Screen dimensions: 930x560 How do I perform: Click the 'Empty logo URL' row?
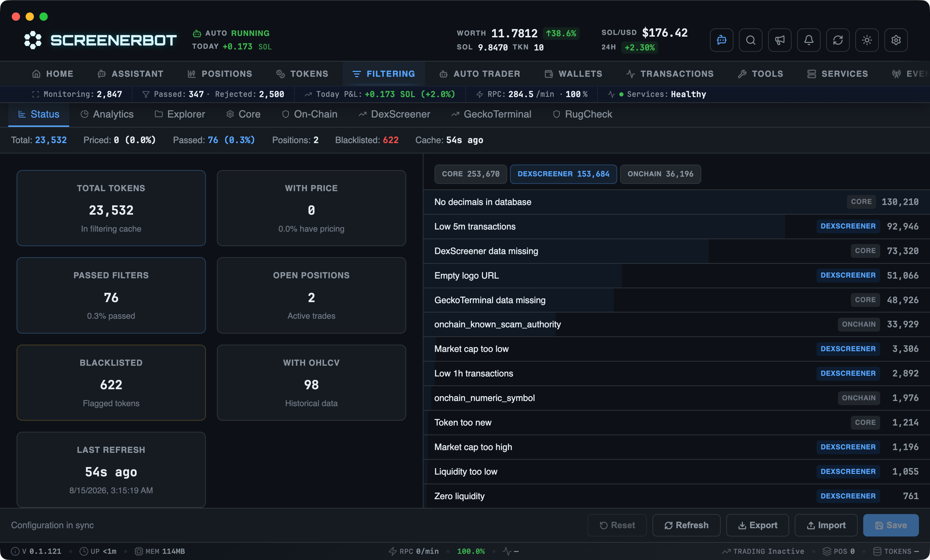click(676, 275)
